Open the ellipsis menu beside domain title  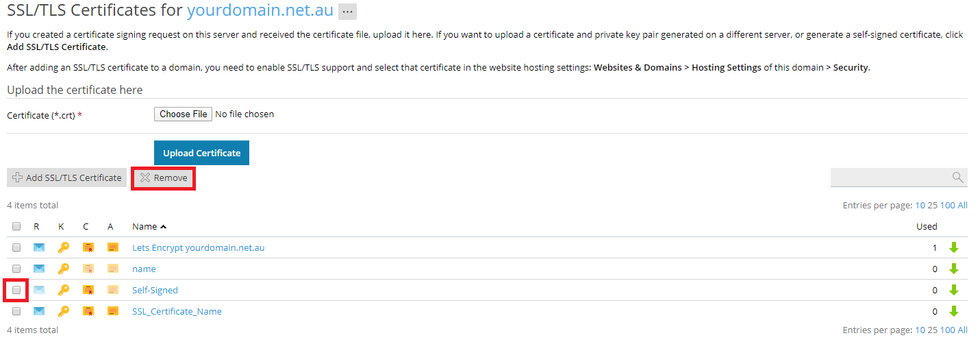pyautogui.click(x=347, y=11)
